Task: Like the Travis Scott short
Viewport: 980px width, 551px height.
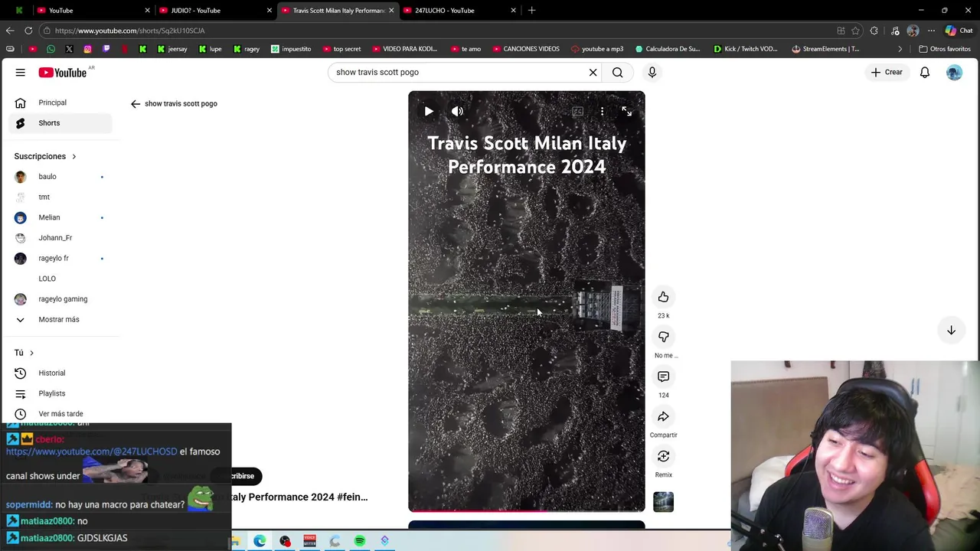Action: pyautogui.click(x=663, y=297)
